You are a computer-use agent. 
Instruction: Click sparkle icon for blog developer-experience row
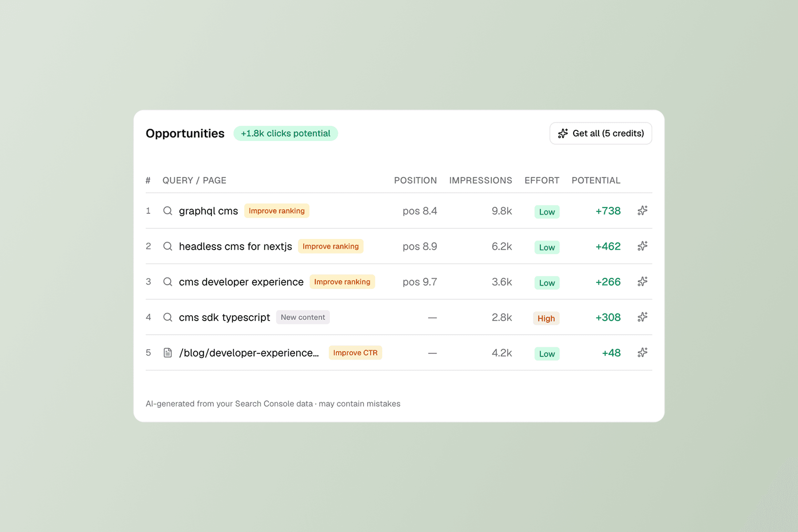(x=642, y=352)
